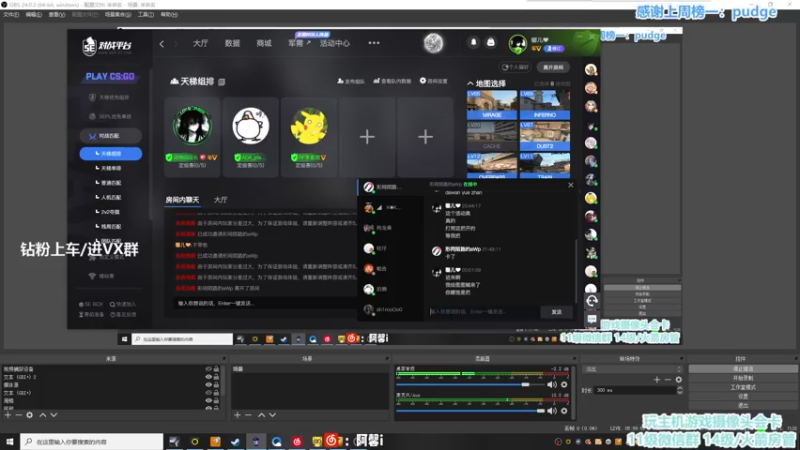Move the selected source down
The image size is (800, 450).
pyautogui.click(x=54, y=415)
